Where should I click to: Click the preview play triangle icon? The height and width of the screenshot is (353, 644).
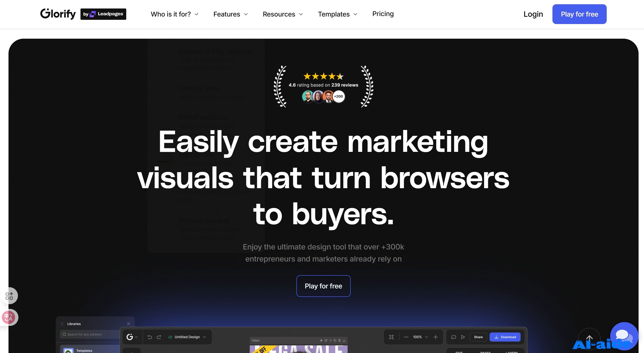point(463,337)
